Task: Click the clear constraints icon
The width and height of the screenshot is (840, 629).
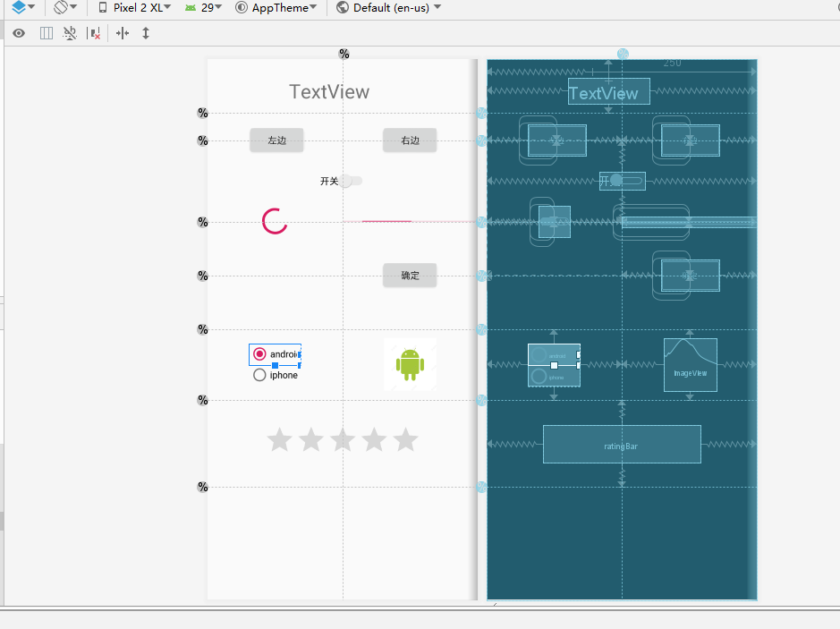Action: click(x=70, y=33)
